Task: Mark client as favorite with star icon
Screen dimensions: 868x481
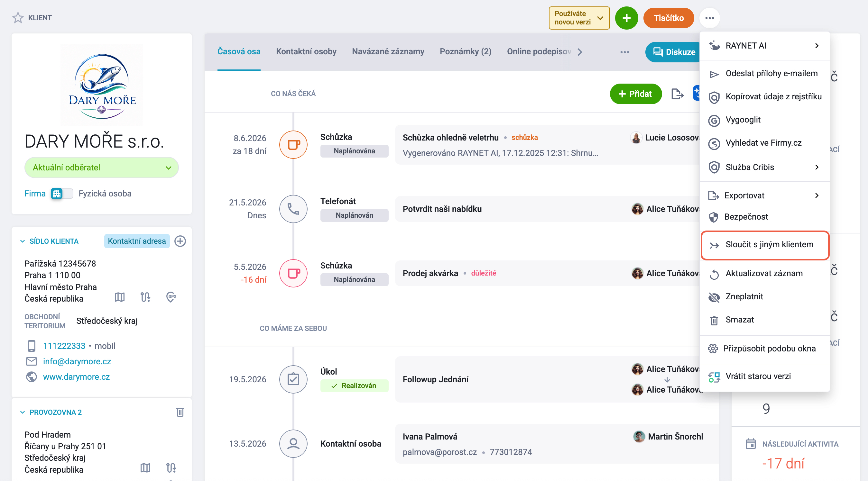Action: coord(17,17)
